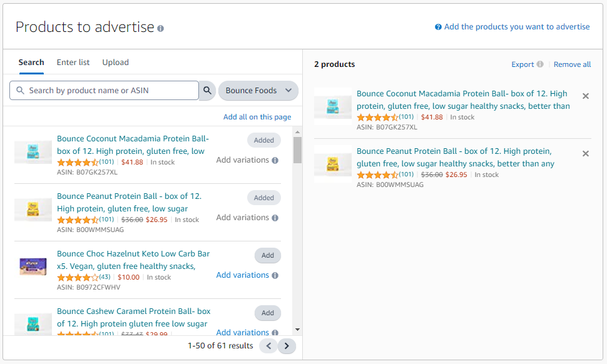Click info icon next to Coconut Macadamia Add variations
Image resolution: width=607 pixels, height=364 pixels.
coord(275,160)
